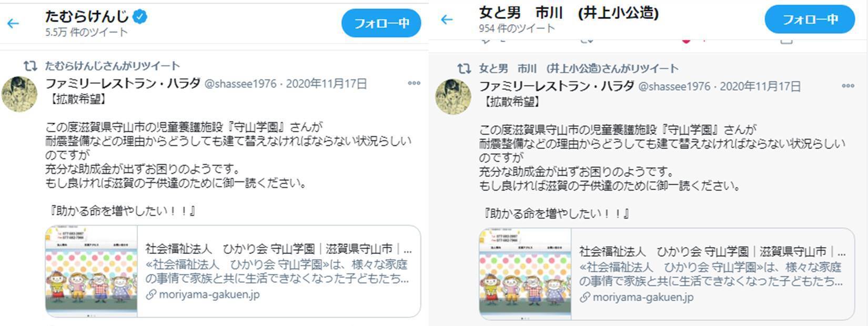Go back using right profile's arrow
Screen dimensions: 868x326
pyautogui.click(x=447, y=20)
